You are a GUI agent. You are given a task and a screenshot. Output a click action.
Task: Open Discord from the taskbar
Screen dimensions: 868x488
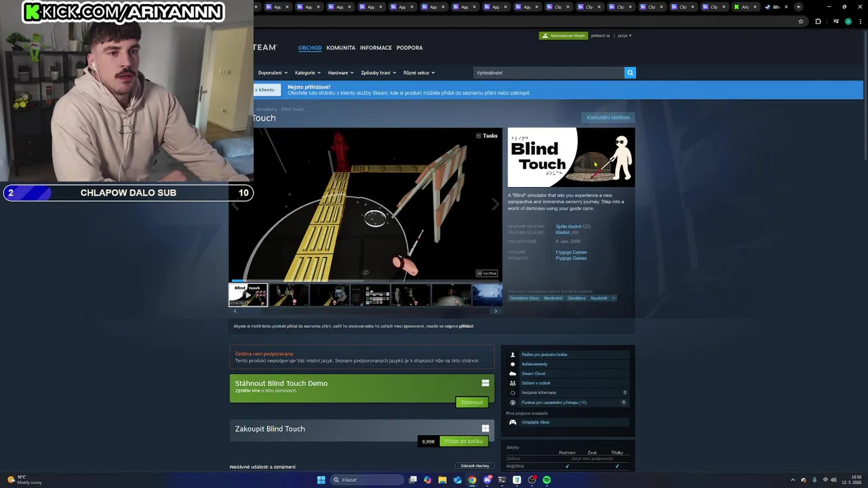coord(487,480)
